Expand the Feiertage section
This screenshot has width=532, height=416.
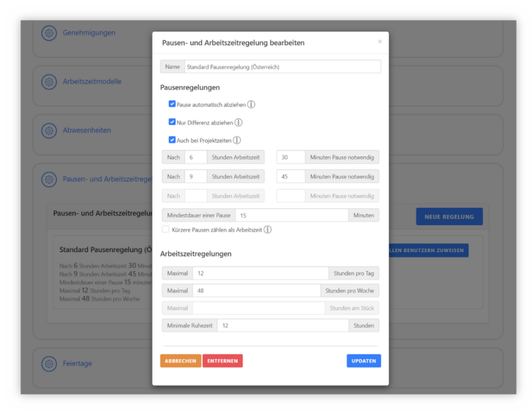click(77, 363)
